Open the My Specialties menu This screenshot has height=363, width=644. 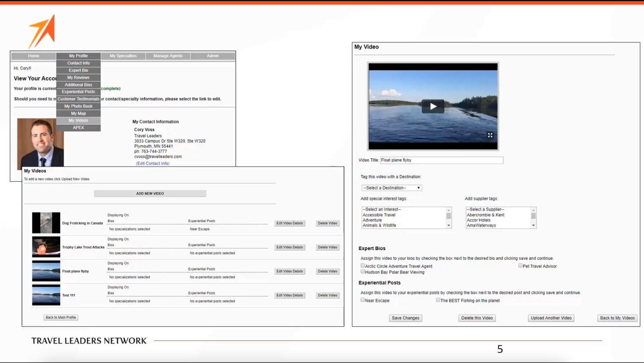123,56
